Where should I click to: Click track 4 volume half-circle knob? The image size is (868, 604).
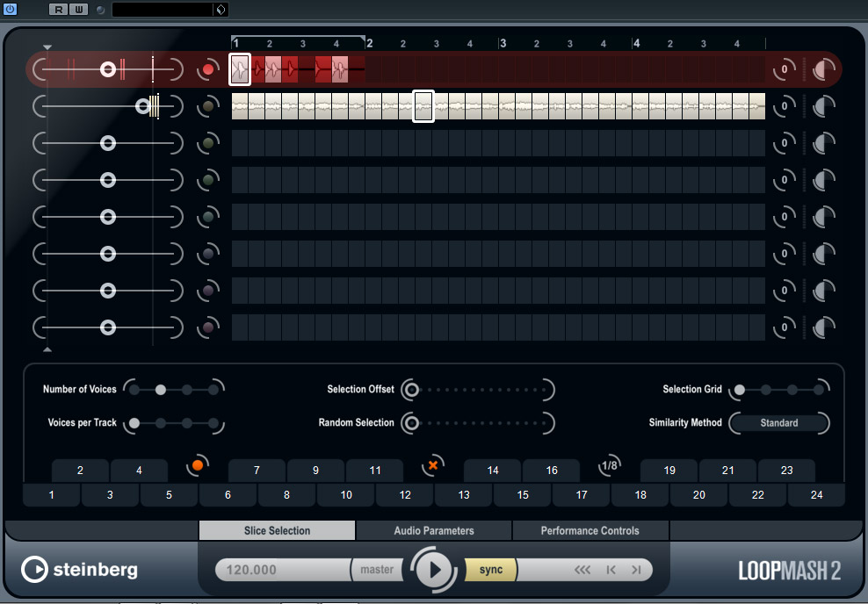[x=823, y=180]
